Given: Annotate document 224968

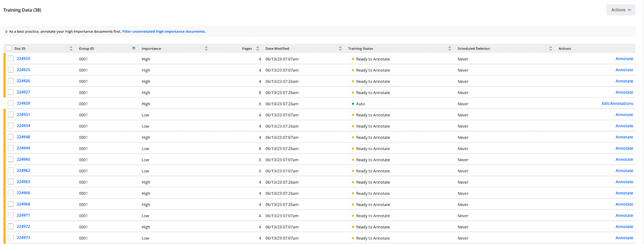Looking at the screenshot, I should pos(624,204).
